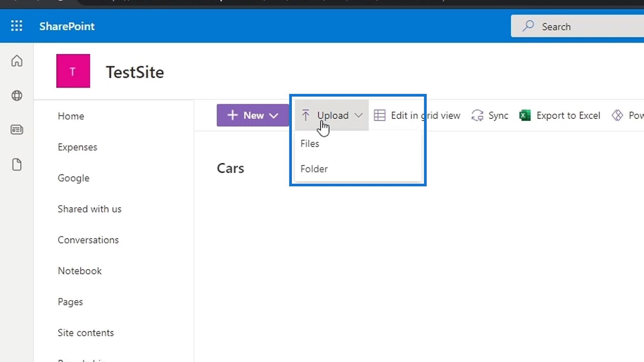
Task: Click the My files document icon
Action: coord(17,165)
